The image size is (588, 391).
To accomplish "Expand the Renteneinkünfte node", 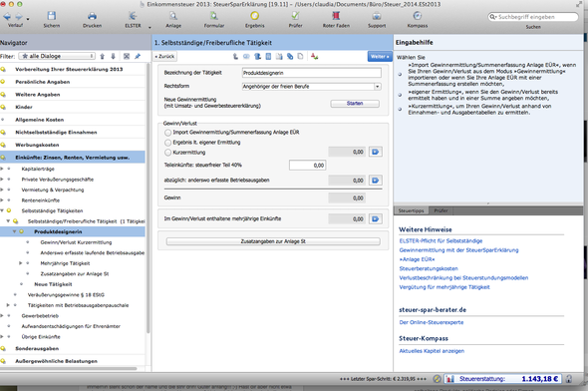I will (2, 200).
